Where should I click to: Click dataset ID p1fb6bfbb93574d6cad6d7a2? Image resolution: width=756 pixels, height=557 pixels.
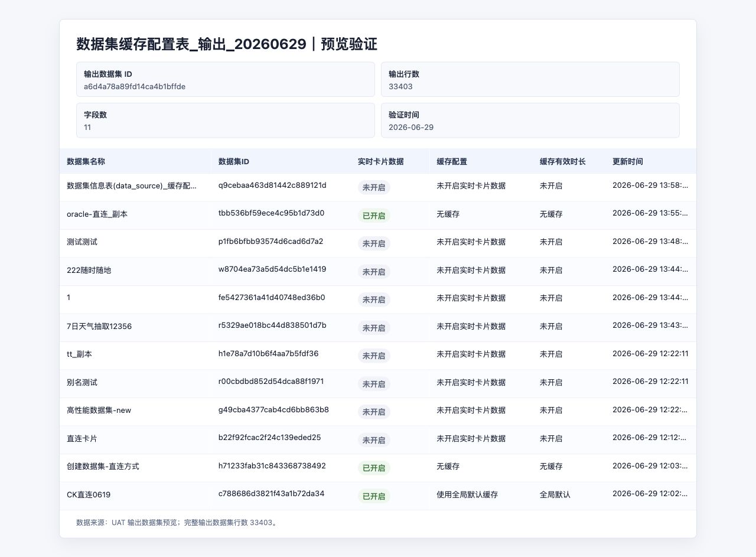(x=271, y=242)
